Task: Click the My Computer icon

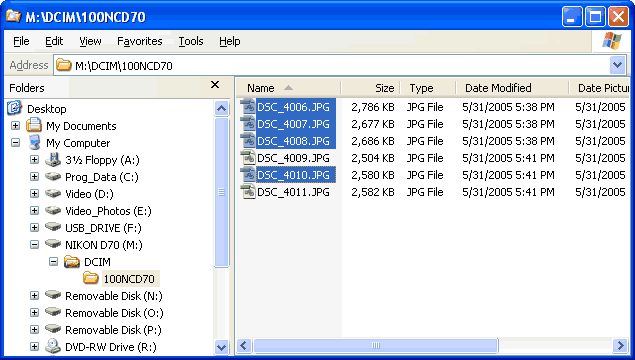Action: (x=35, y=143)
